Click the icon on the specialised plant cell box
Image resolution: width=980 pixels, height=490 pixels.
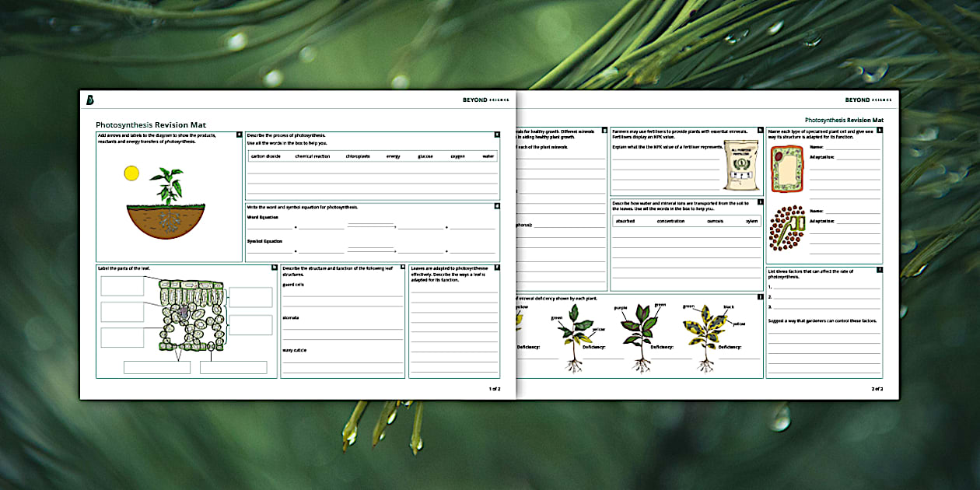[879, 129]
